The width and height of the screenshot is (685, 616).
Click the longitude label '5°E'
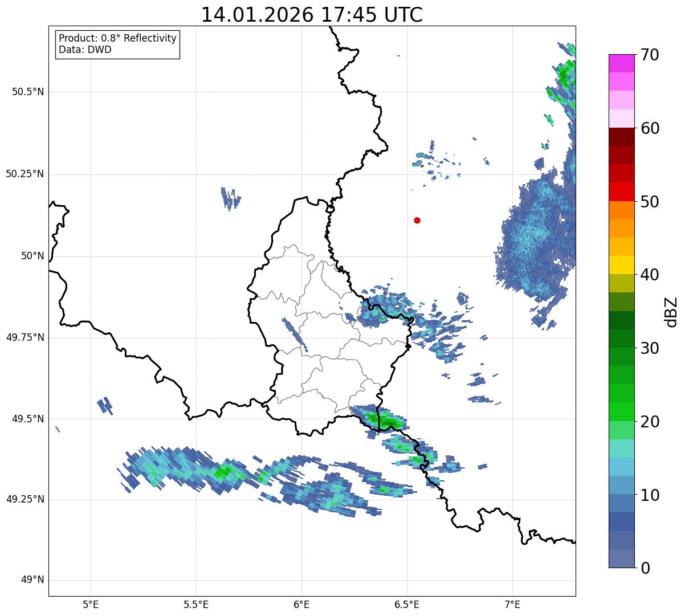(x=91, y=604)
